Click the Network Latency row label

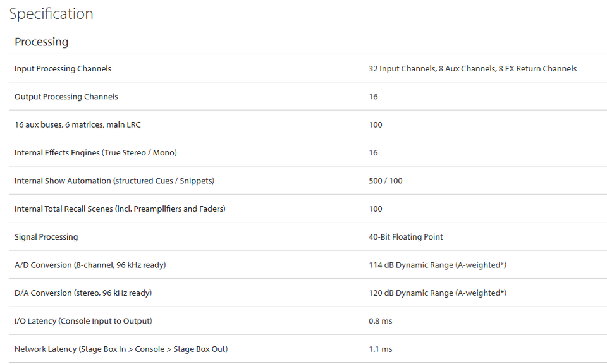[x=121, y=349]
